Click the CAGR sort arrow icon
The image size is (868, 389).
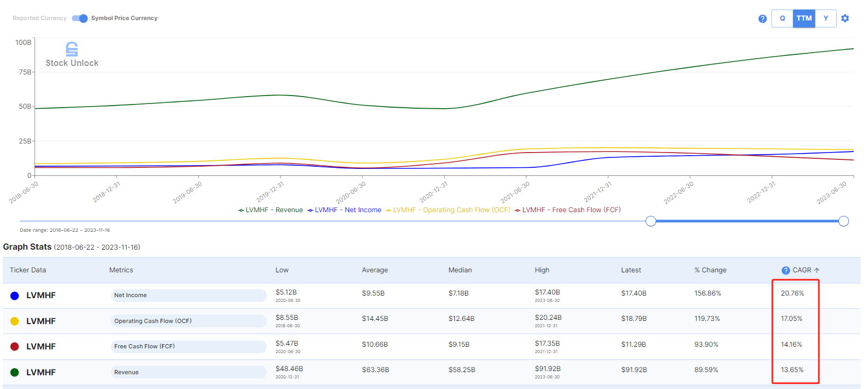pyautogui.click(x=817, y=270)
